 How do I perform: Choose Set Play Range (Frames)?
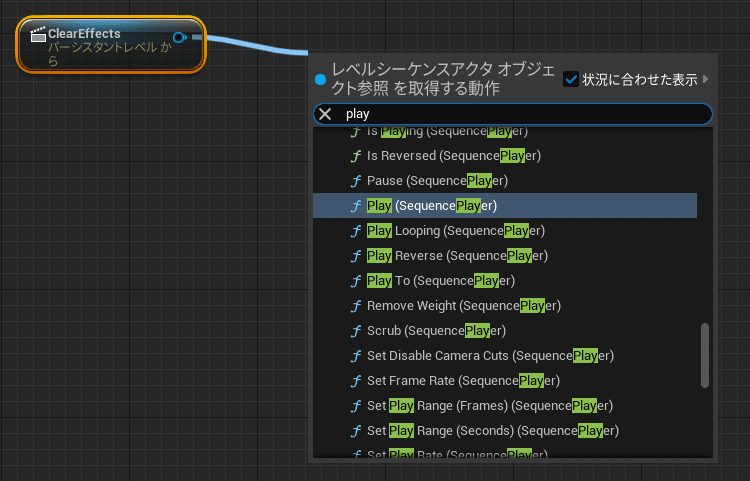pos(505,406)
